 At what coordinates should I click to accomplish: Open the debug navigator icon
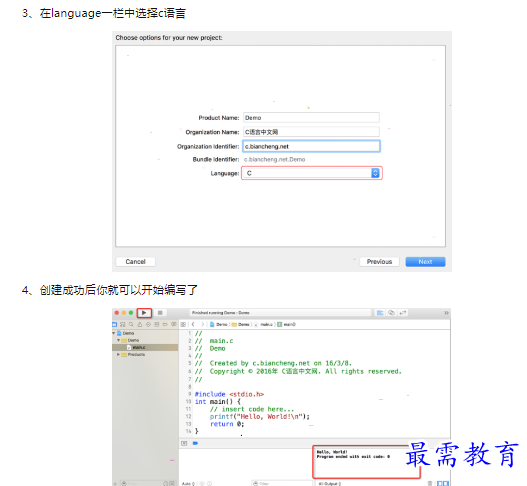click(x=157, y=324)
